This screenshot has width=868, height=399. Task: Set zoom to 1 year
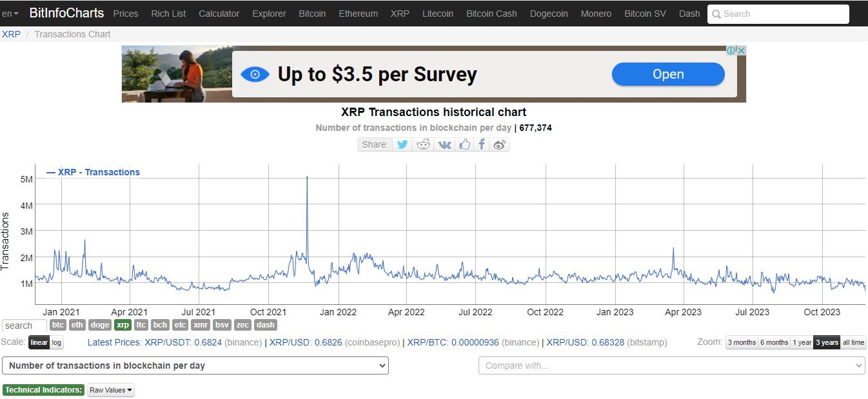[x=802, y=342]
